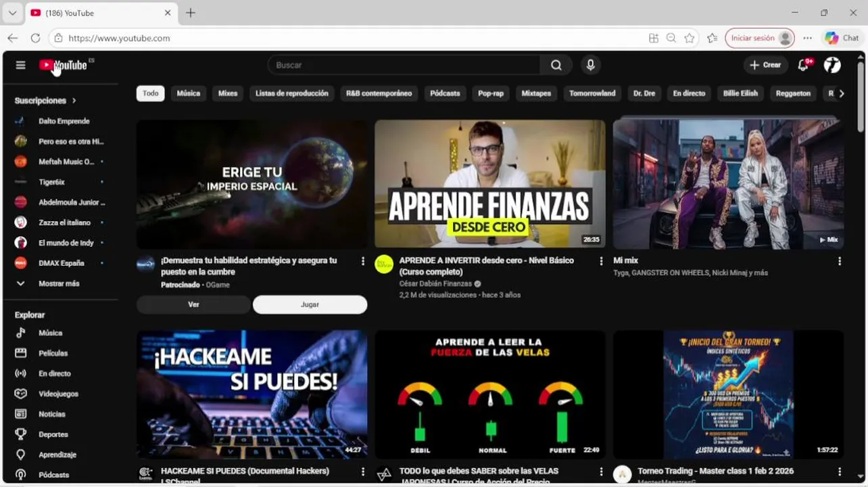The width and height of the screenshot is (868, 487).
Task: Select the Reggaeton chip
Action: click(794, 93)
